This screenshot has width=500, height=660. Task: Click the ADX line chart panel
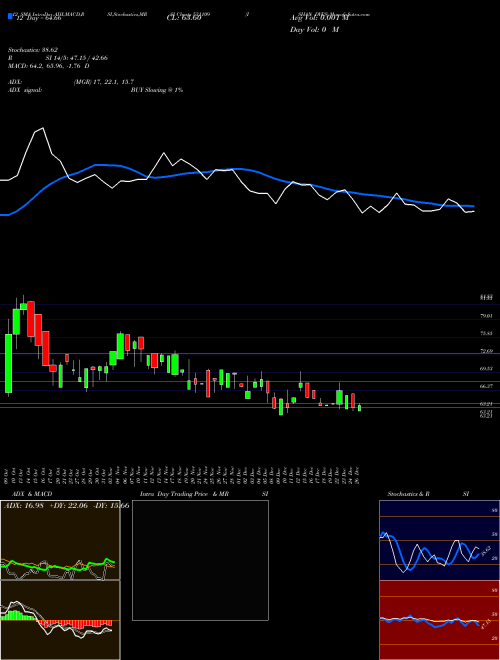tap(60, 540)
